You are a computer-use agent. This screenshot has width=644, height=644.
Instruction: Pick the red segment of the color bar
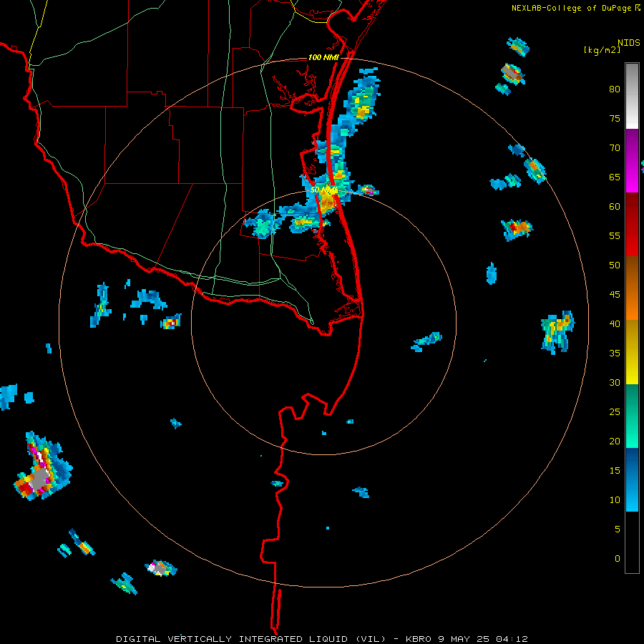[632, 224]
